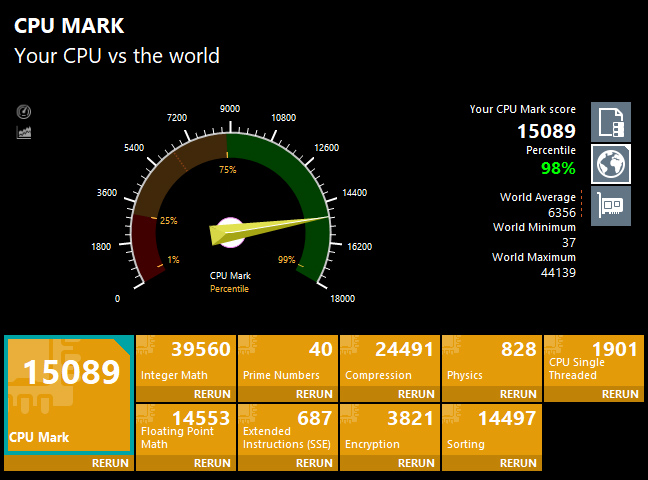Click the orange 'Percentile' gauge label

coord(229,289)
